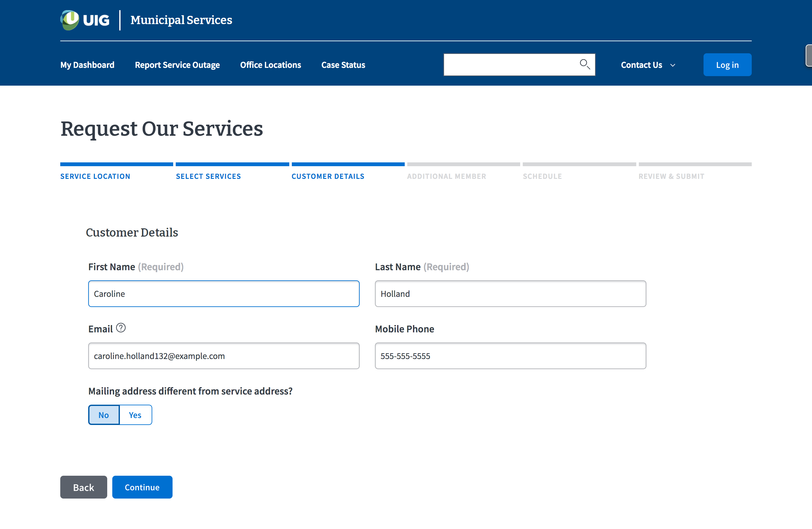Open Office Locations page
The image size is (812, 529).
click(270, 65)
